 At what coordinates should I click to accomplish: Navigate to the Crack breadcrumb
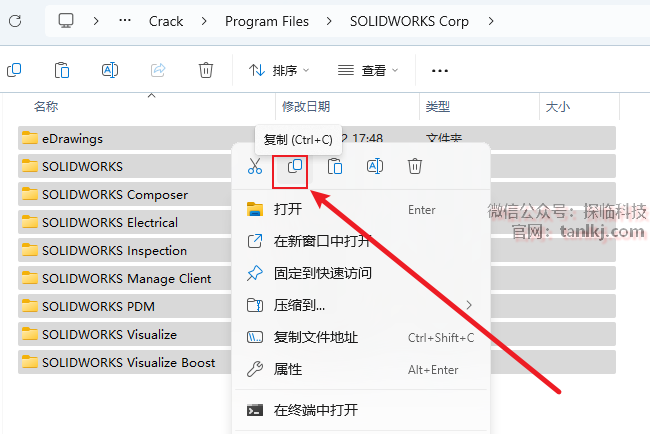(x=166, y=21)
